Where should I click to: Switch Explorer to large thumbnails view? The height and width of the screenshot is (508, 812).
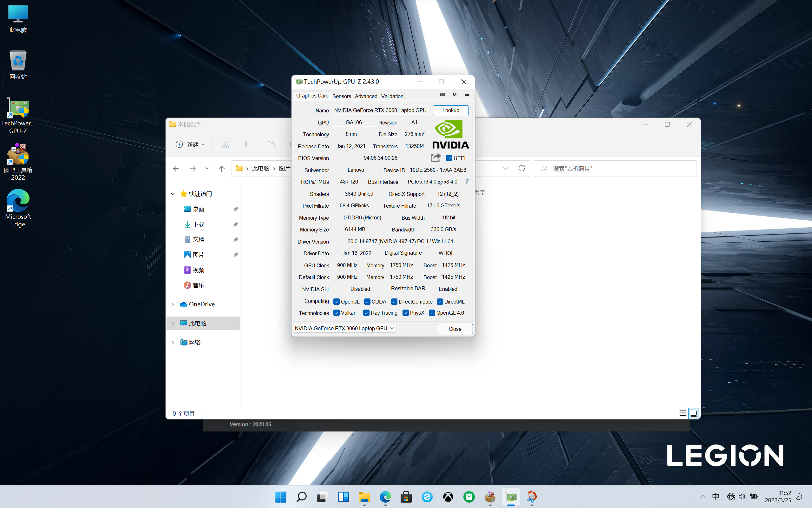point(694,413)
